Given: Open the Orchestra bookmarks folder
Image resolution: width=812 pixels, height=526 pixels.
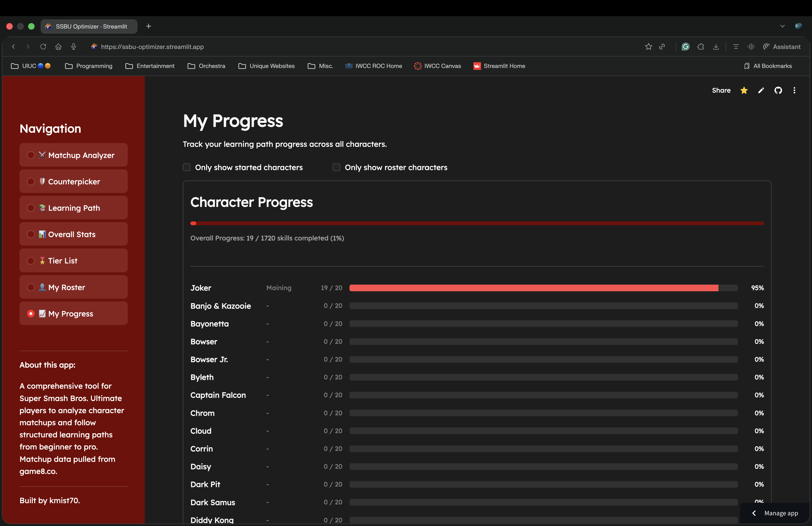Looking at the screenshot, I should (206, 66).
